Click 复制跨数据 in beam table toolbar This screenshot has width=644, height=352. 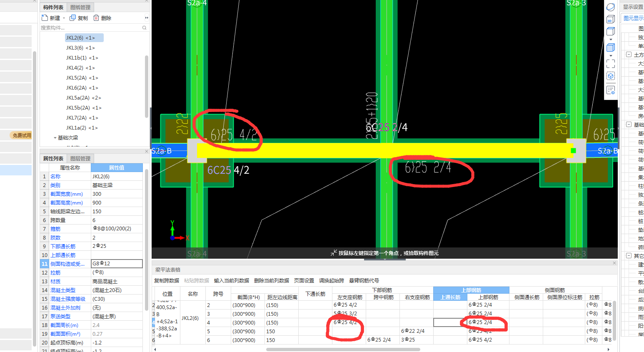tap(167, 281)
